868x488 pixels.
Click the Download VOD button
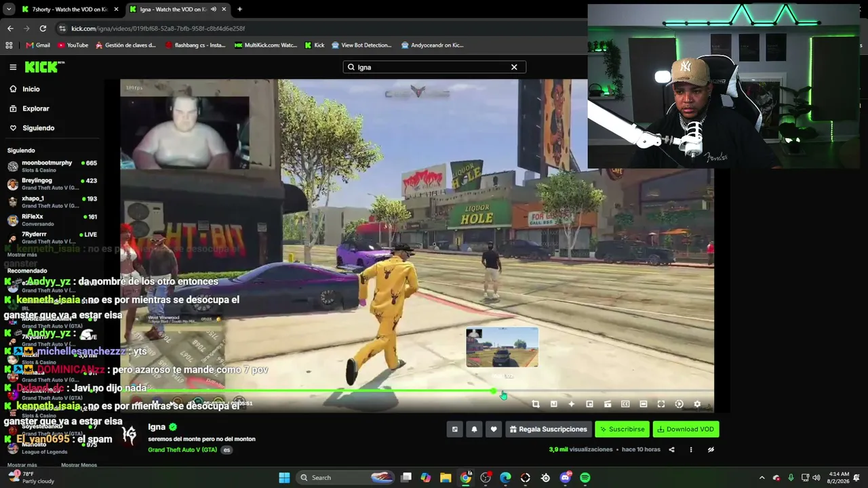pos(686,429)
